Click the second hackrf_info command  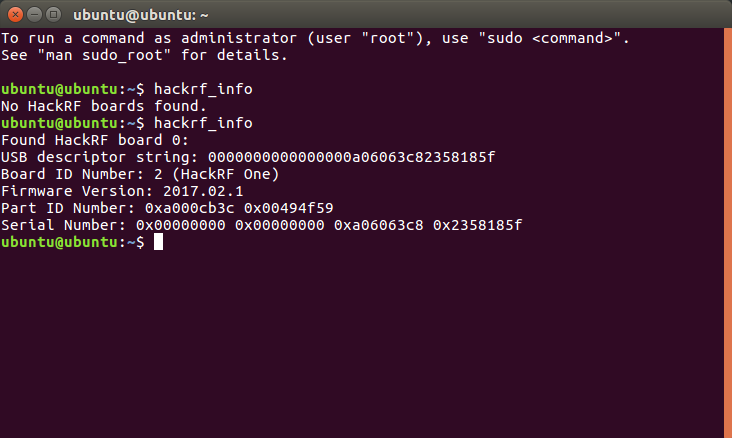click(203, 123)
